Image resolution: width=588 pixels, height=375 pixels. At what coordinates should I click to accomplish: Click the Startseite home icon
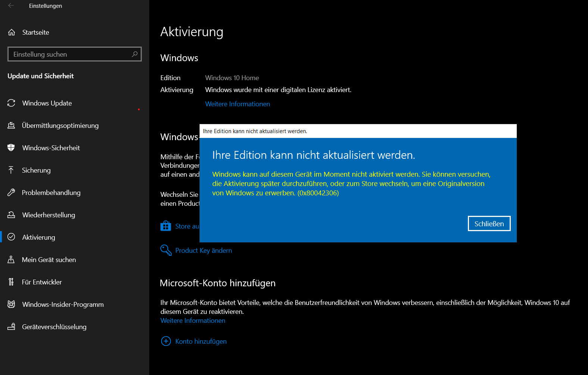(x=12, y=32)
